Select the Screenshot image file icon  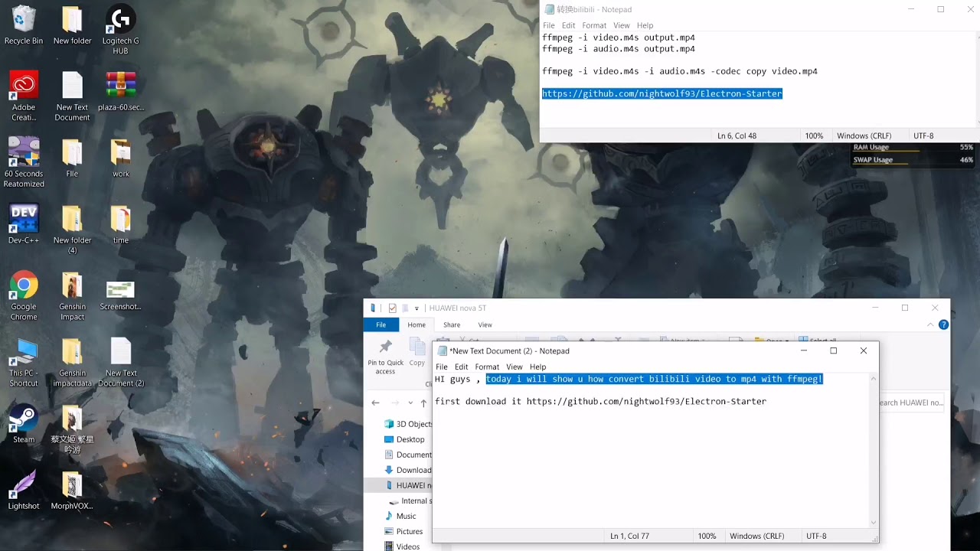point(120,295)
